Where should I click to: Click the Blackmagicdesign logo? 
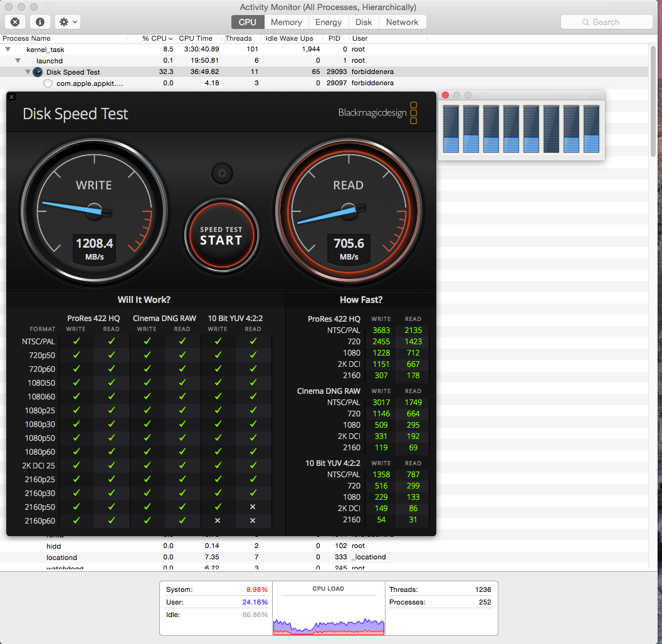click(x=377, y=113)
